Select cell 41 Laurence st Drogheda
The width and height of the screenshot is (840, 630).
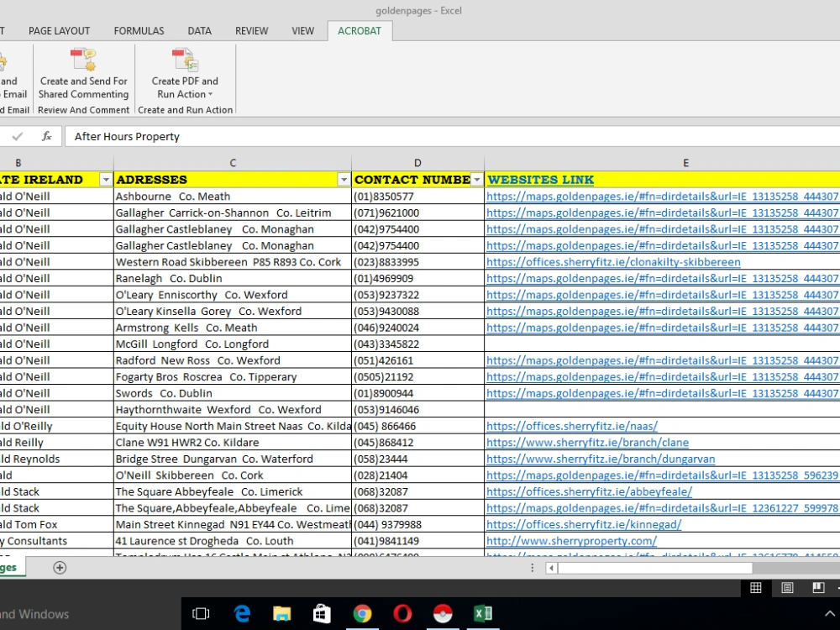point(233,541)
